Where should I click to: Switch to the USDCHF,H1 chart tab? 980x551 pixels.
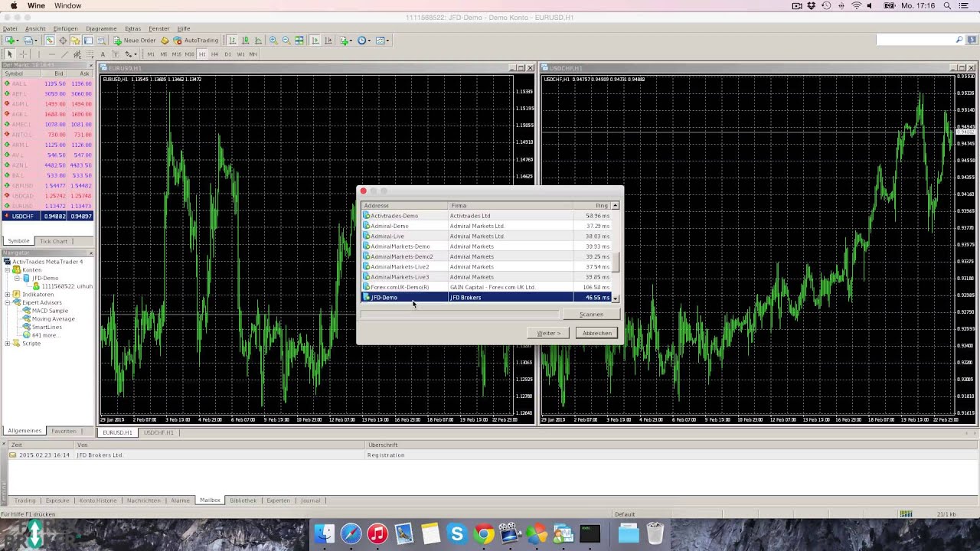tap(158, 432)
